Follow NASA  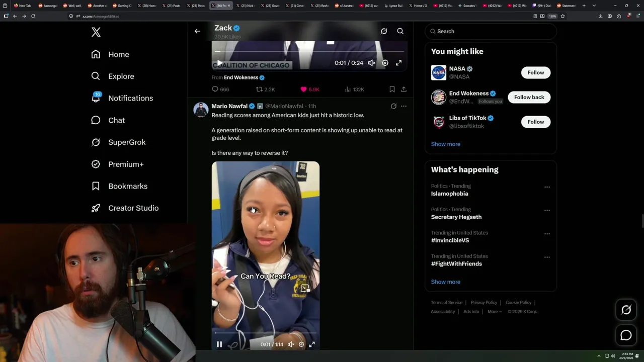click(536, 72)
